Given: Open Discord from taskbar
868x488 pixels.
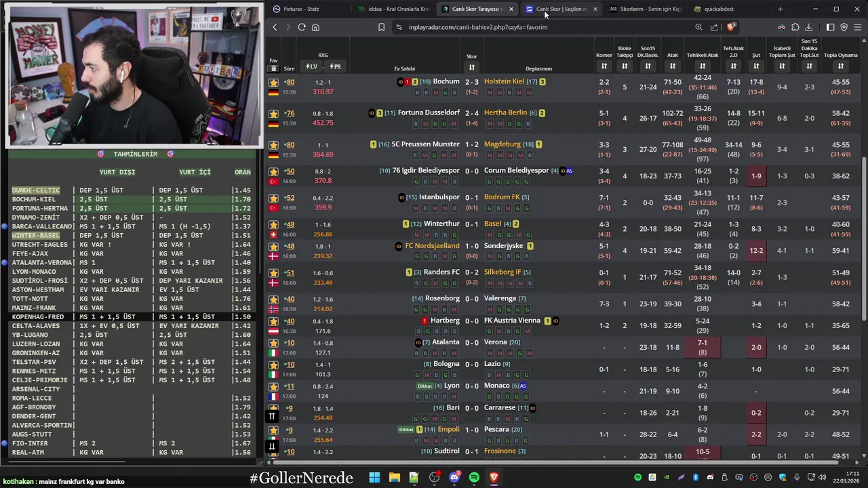Looking at the screenshot, I should point(454,477).
